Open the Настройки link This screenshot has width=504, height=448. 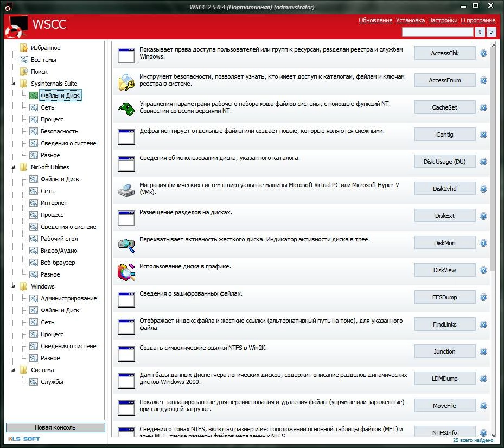(x=443, y=20)
